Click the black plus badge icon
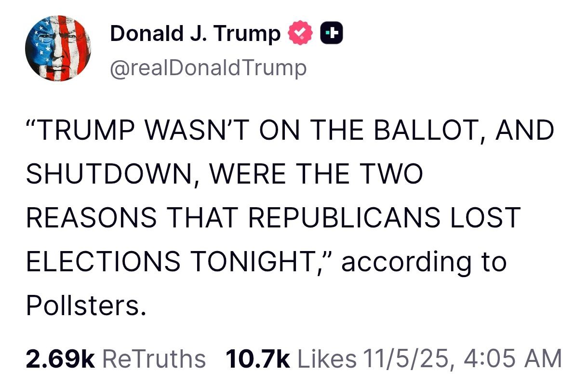Screen dimensions: 588x385 click(331, 33)
